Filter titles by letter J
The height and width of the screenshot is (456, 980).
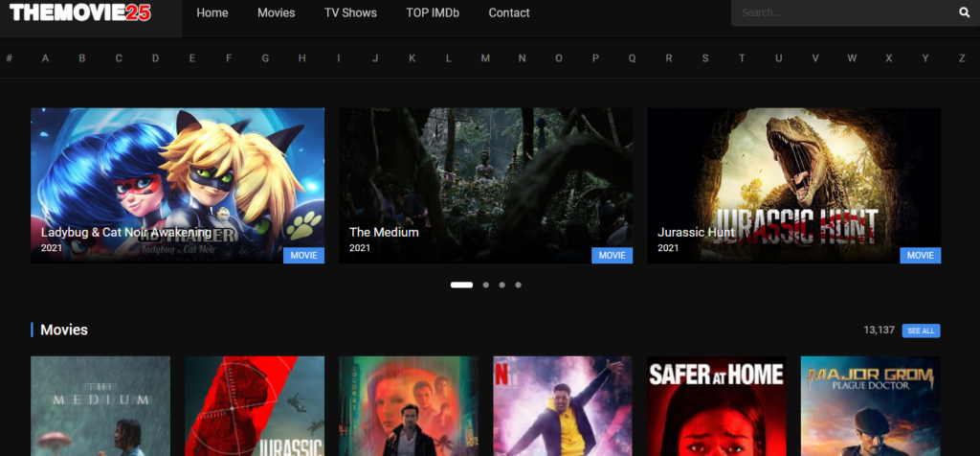375,58
